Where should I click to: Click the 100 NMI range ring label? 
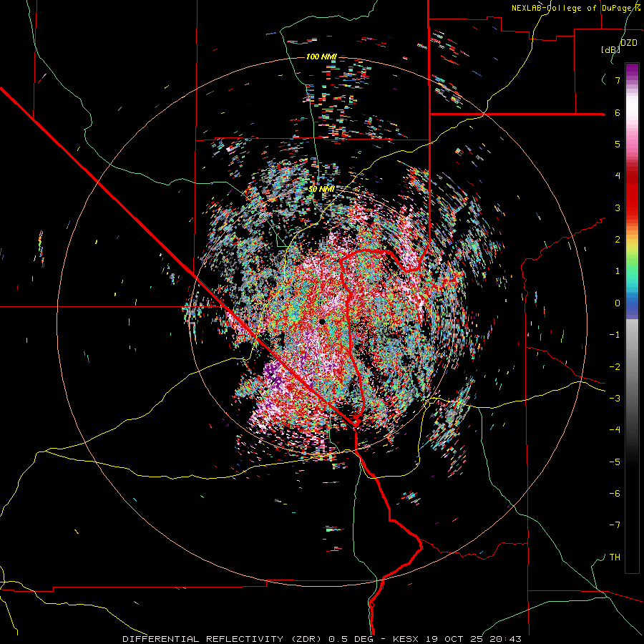[321, 57]
